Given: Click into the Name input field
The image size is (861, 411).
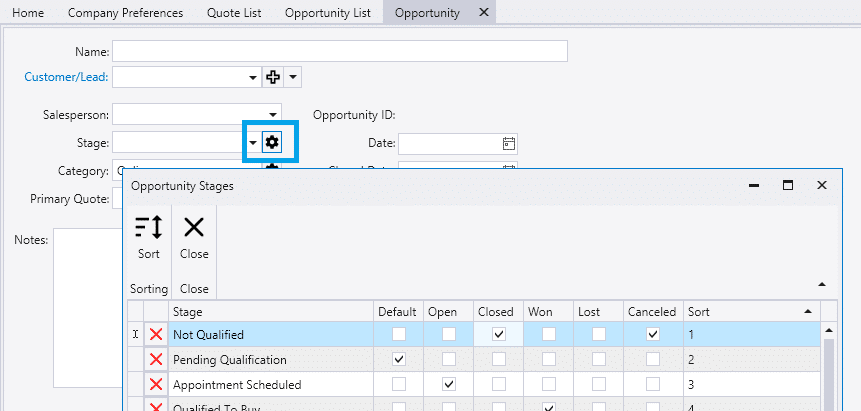Looking at the screenshot, I should (339, 51).
